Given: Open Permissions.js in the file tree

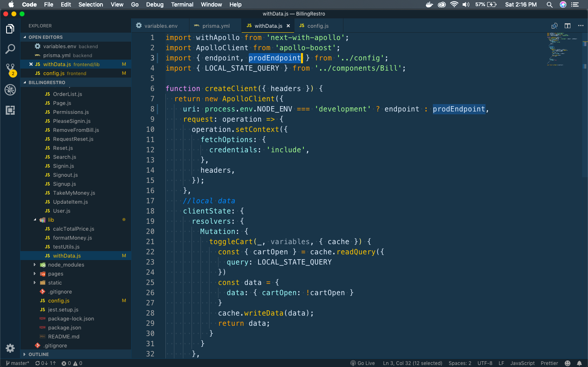Looking at the screenshot, I should (x=76, y=112).
